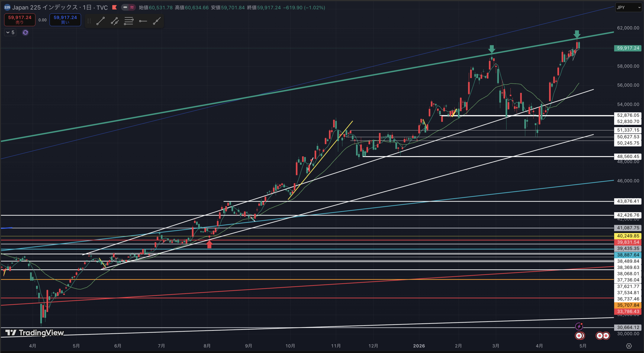
Task: Select the parallel channel drawing tool
Action: click(x=115, y=21)
